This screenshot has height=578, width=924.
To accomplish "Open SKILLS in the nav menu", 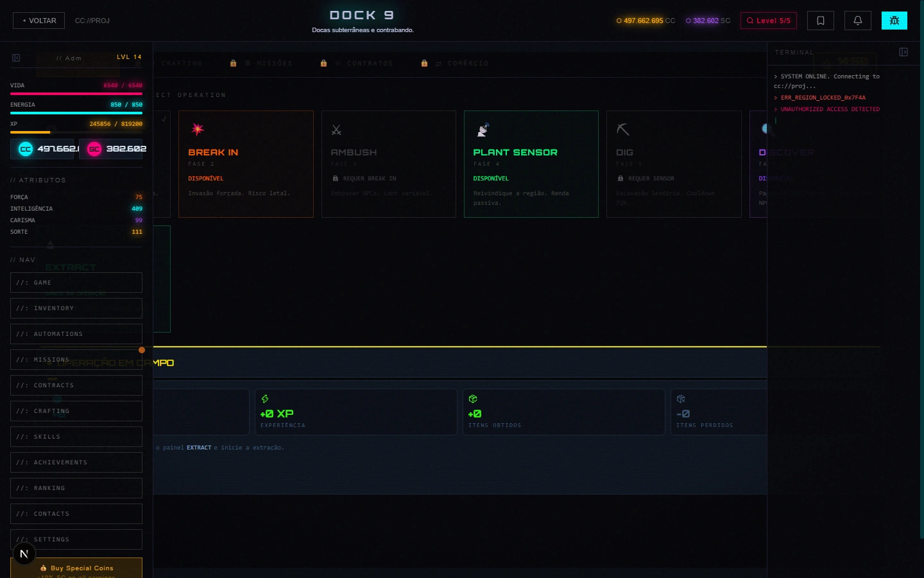I will (x=76, y=437).
